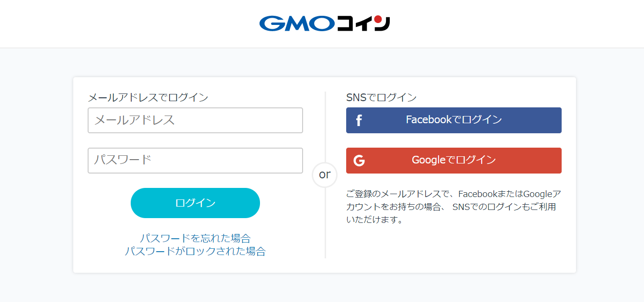Click the メールアドレス input field

click(x=195, y=120)
